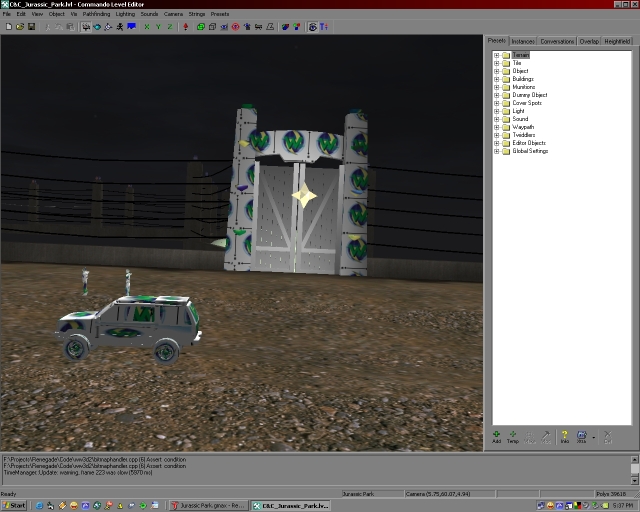640x512 pixels.
Task: Click the yellow question mark Info icon
Action: [564, 435]
